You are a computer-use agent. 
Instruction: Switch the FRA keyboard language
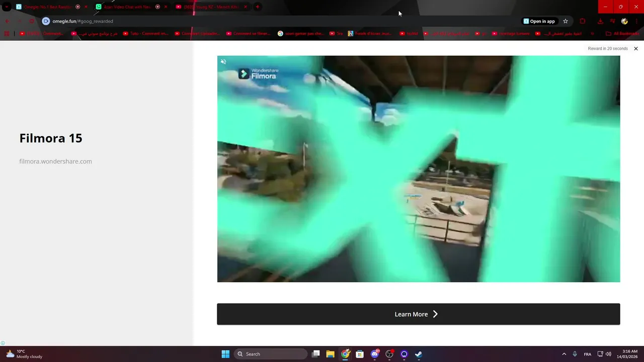coord(587,354)
